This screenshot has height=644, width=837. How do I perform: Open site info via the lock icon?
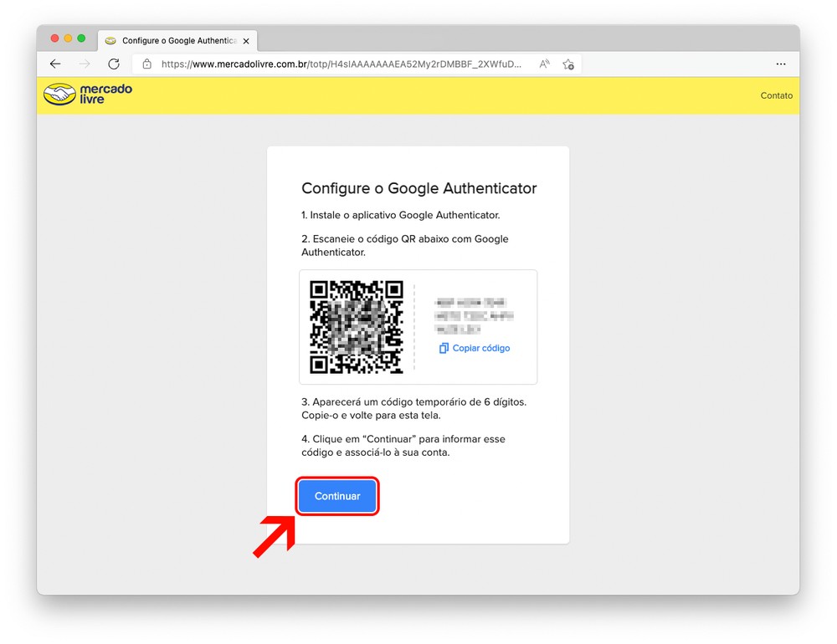(x=147, y=64)
